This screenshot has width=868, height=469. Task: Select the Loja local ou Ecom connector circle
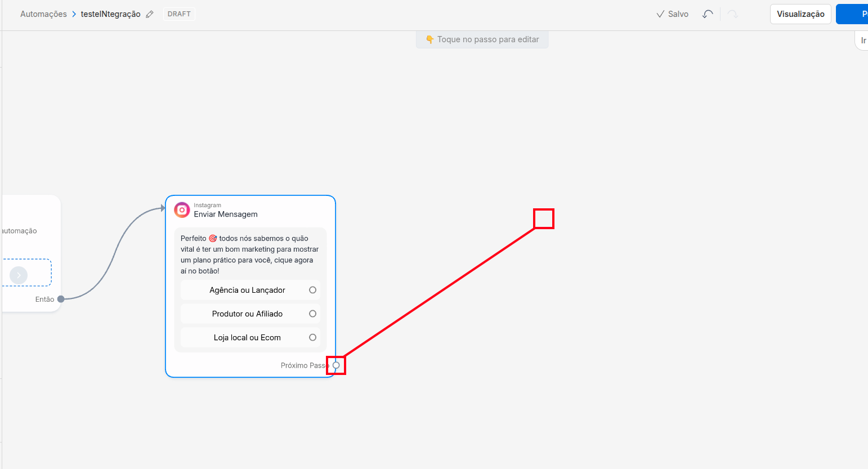click(x=312, y=337)
